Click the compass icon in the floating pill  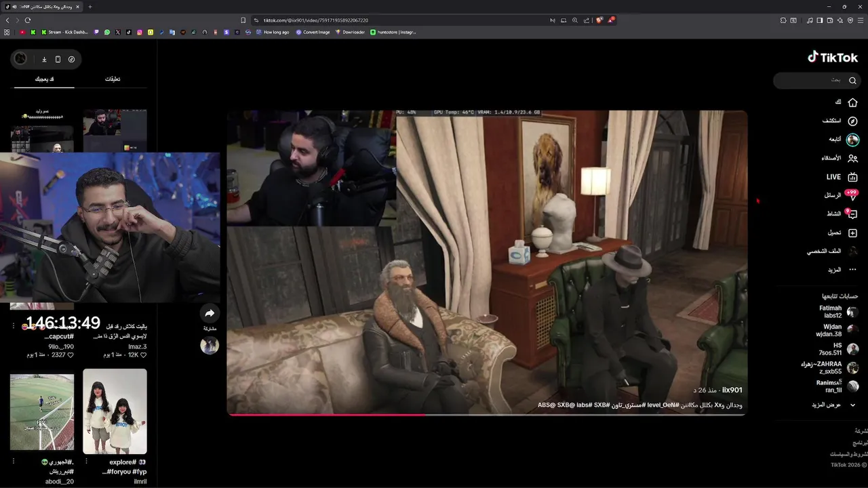pyautogui.click(x=71, y=59)
